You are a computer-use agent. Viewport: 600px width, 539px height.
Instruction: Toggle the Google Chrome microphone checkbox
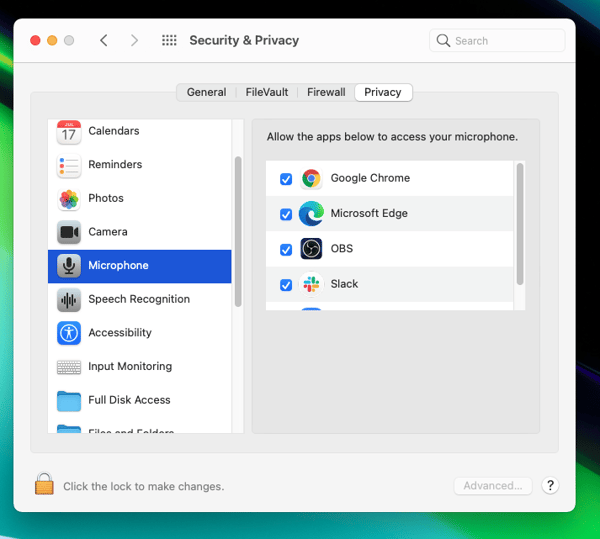pos(286,179)
